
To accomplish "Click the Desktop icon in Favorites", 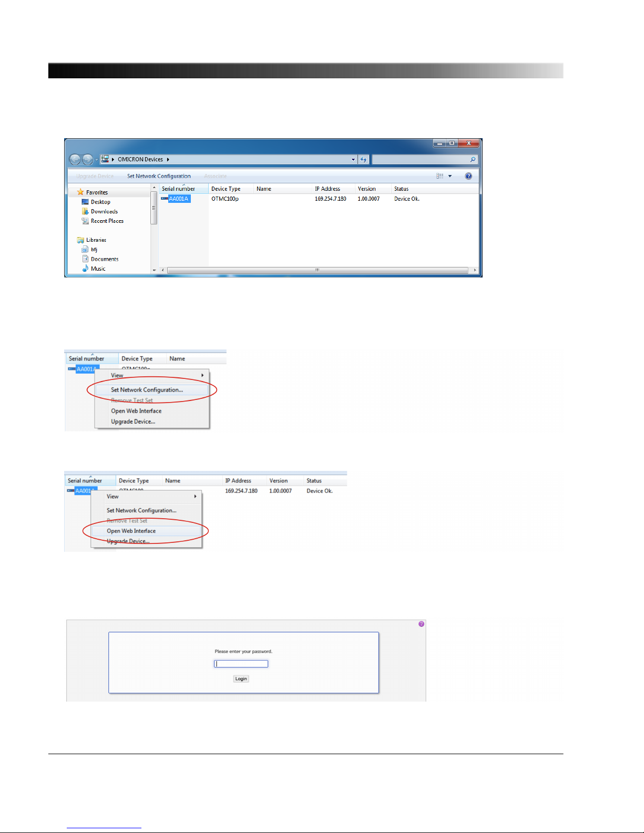I will click(x=85, y=202).
